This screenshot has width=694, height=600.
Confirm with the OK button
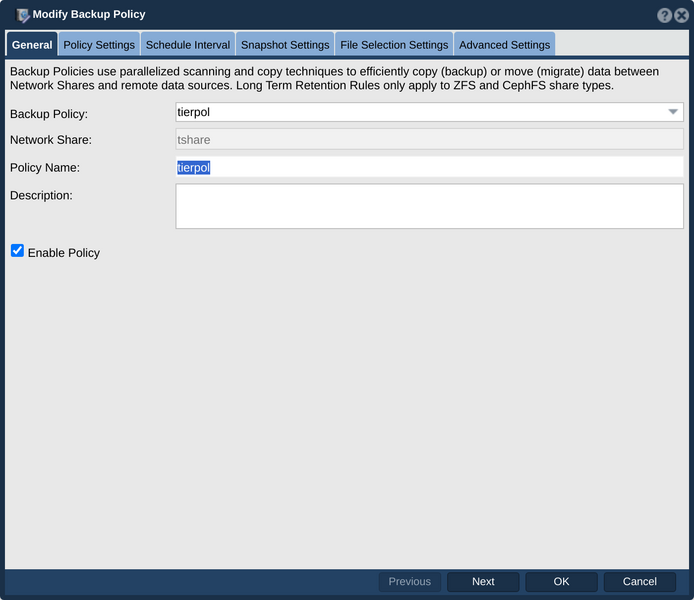(x=561, y=581)
